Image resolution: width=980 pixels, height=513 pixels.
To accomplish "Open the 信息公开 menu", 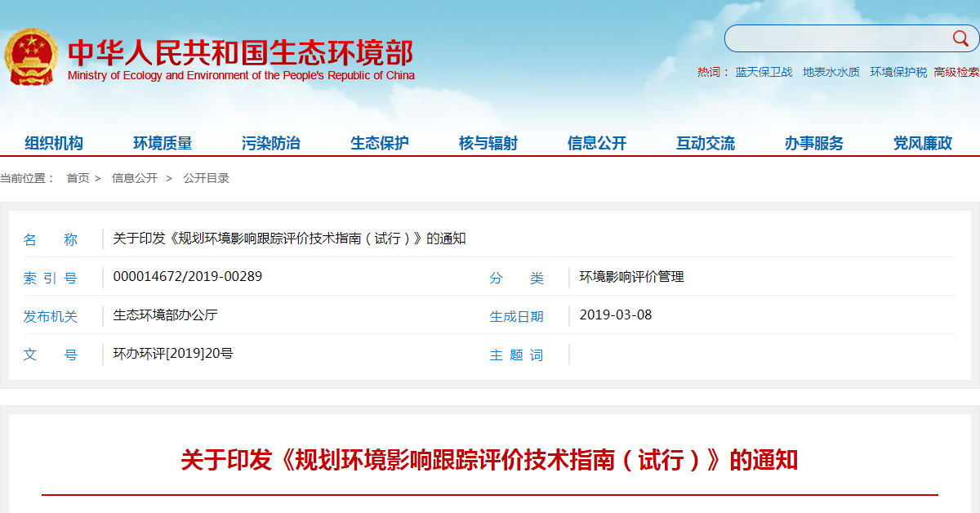I will click(596, 142).
